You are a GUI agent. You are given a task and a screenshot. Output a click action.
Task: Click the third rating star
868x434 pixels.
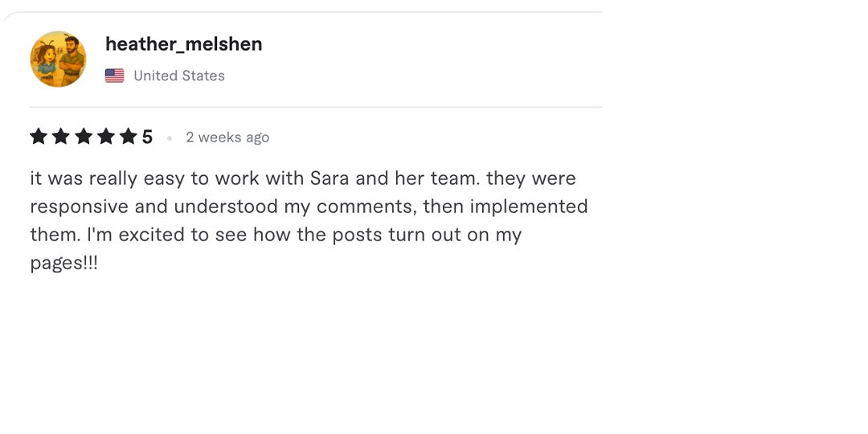pyautogui.click(x=84, y=137)
